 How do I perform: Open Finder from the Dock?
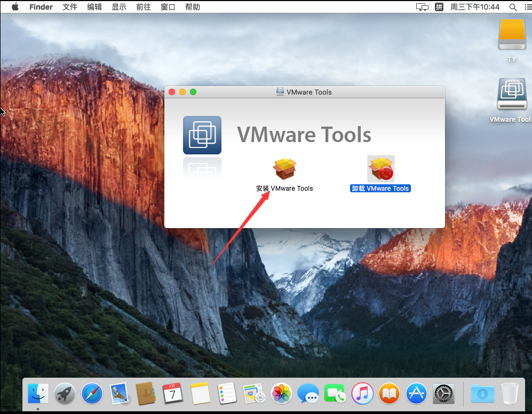[x=38, y=394]
